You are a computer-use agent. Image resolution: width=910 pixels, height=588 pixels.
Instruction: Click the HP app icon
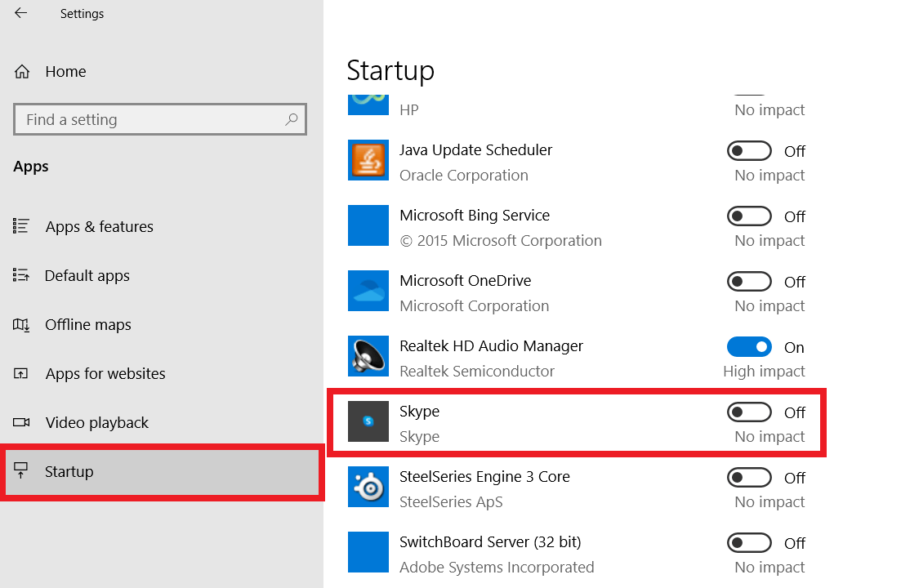[368, 105]
